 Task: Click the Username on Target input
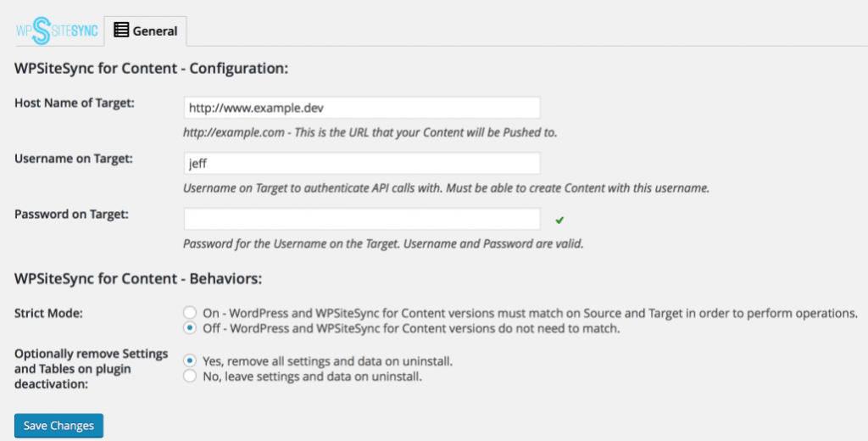pyautogui.click(x=362, y=164)
